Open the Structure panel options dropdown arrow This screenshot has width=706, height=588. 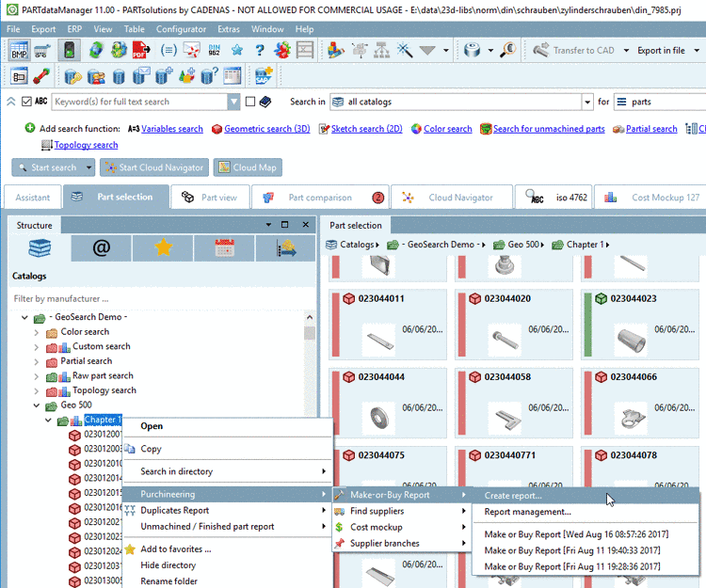269,225
